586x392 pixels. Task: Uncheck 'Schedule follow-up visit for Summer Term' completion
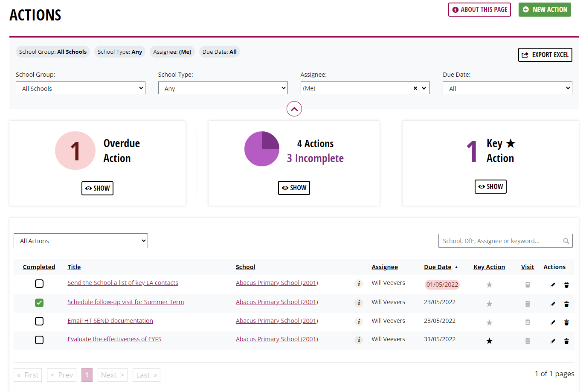point(39,302)
